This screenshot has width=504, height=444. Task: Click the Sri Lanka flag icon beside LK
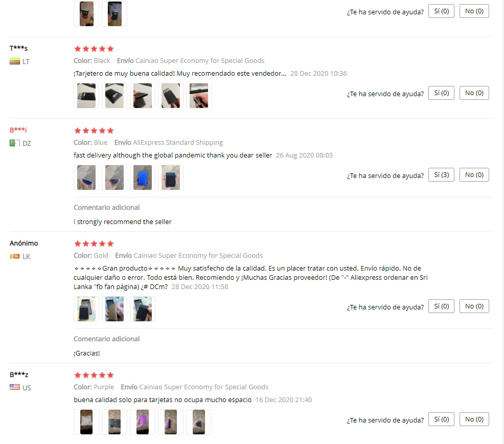[15, 256]
